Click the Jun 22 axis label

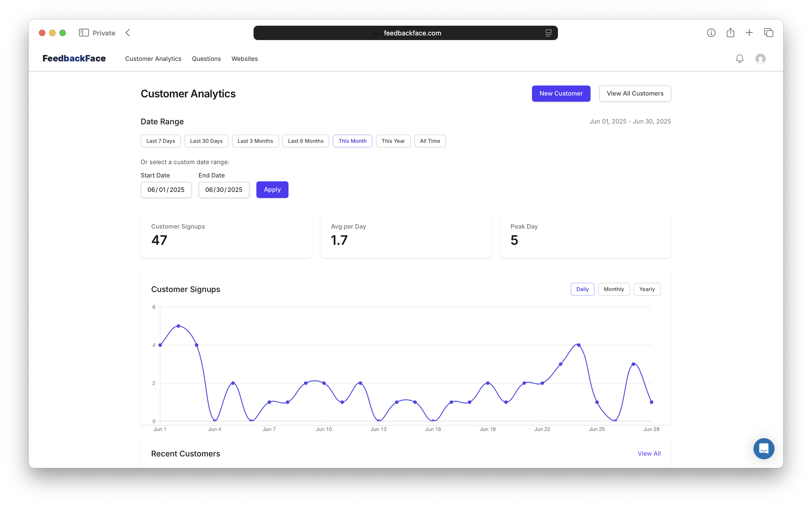[542, 429]
